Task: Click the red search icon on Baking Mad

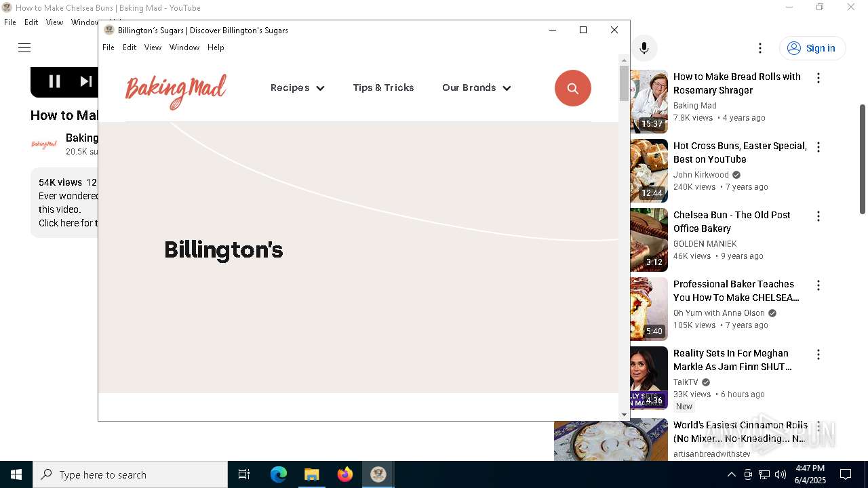Action: pos(573,88)
